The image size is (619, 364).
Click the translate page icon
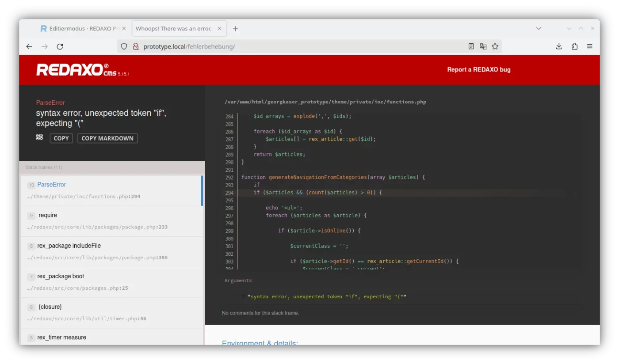click(483, 46)
